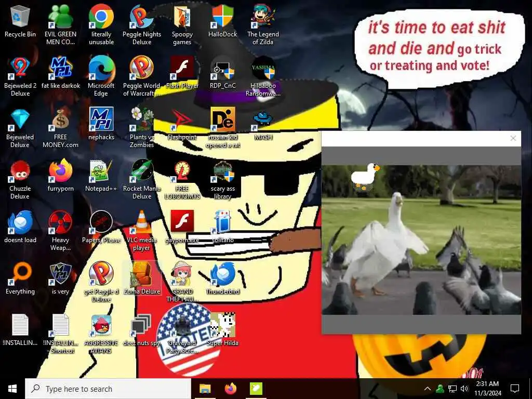This screenshot has width=532, height=399.
Task: Click the Windows Start button
Action: point(12,389)
